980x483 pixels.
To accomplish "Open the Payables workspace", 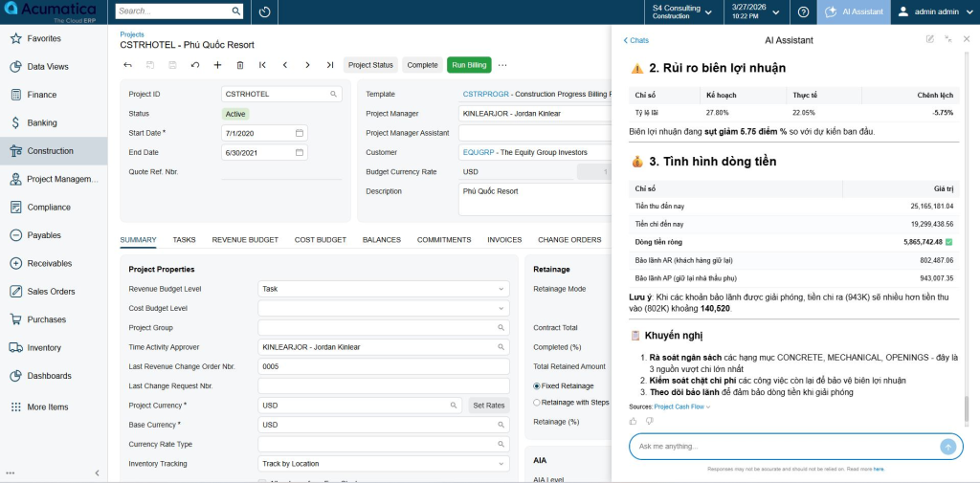I will (54, 235).
